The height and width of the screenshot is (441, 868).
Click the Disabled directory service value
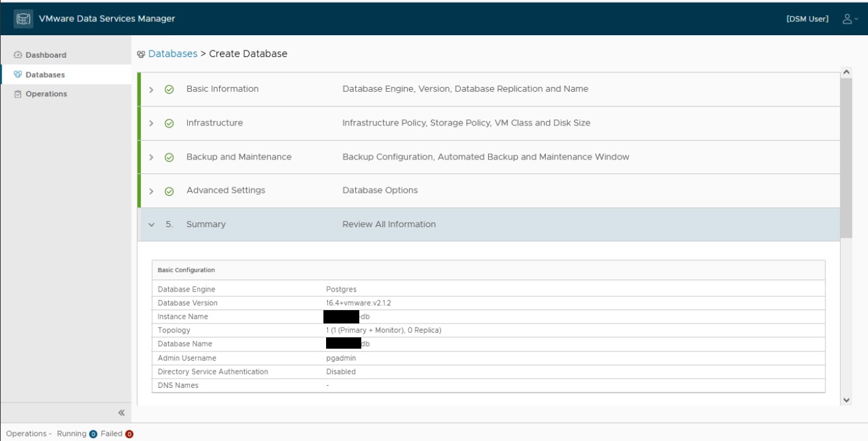(x=341, y=372)
